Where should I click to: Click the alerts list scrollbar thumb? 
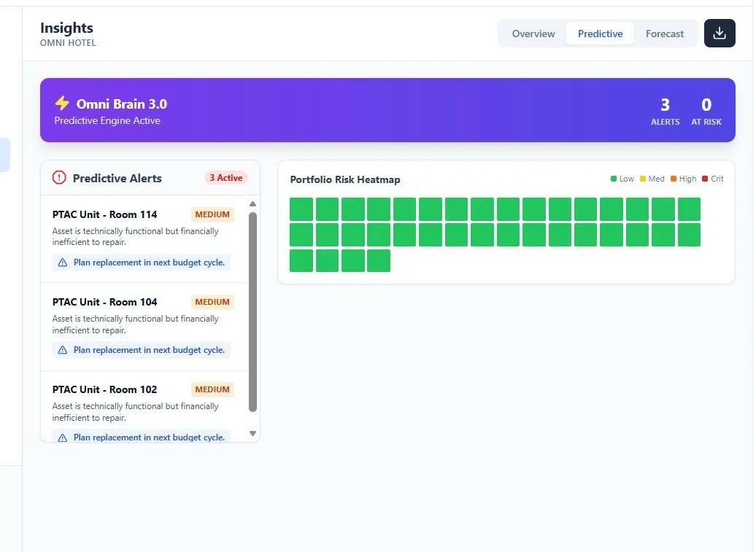pos(252,312)
